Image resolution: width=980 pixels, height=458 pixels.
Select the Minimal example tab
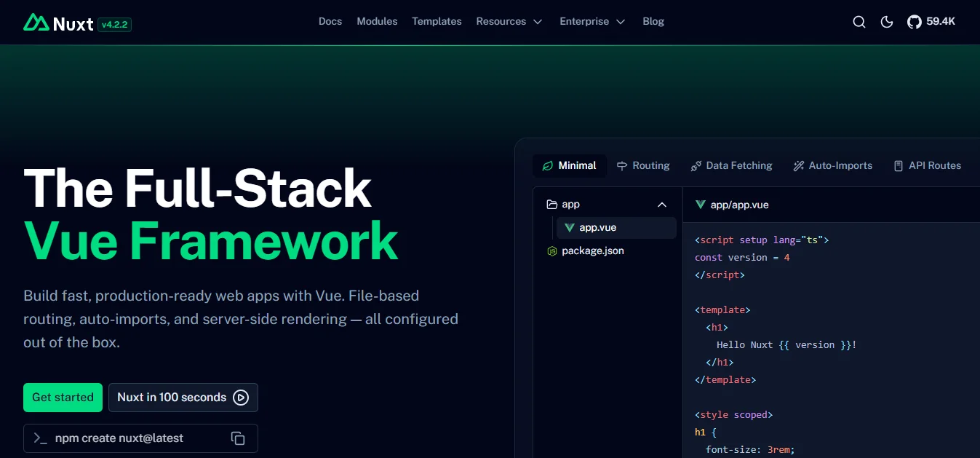tap(569, 166)
